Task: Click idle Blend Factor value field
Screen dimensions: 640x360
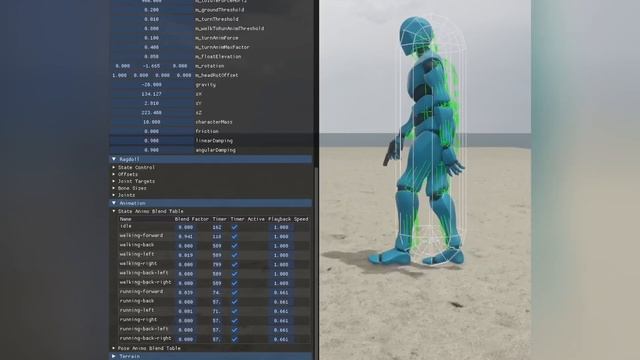Action: point(186,227)
